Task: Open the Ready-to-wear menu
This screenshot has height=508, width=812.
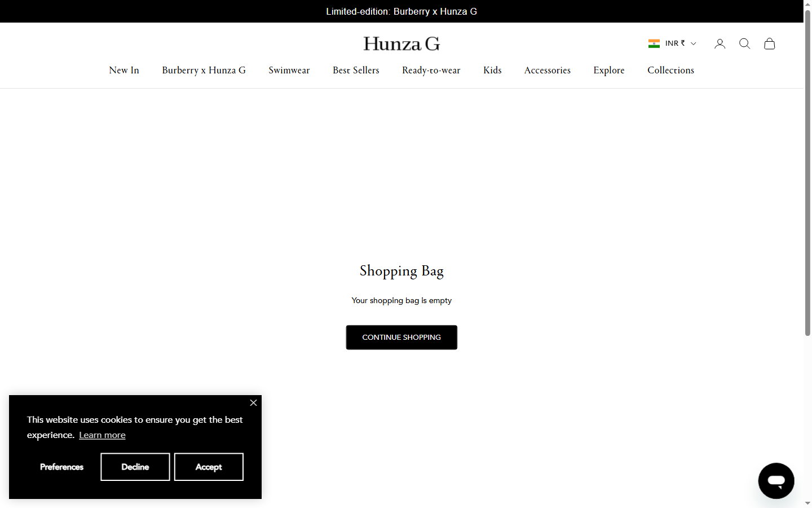Action: click(431, 70)
